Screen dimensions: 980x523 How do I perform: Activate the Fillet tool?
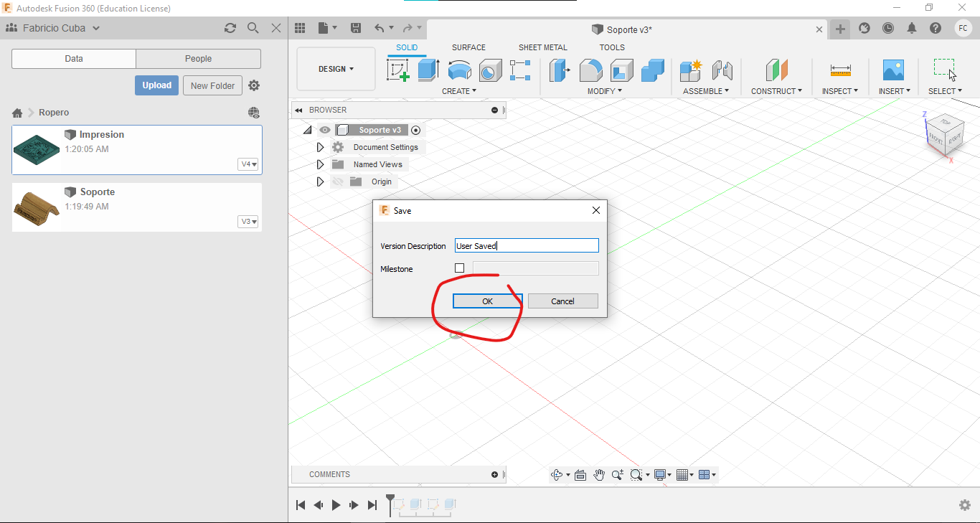[x=590, y=70]
